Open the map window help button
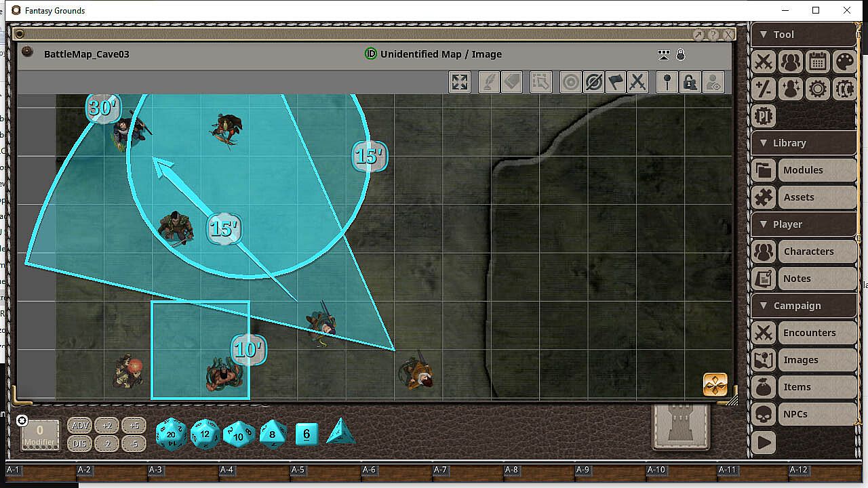Viewport: 868px width, 488px height. click(x=713, y=35)
